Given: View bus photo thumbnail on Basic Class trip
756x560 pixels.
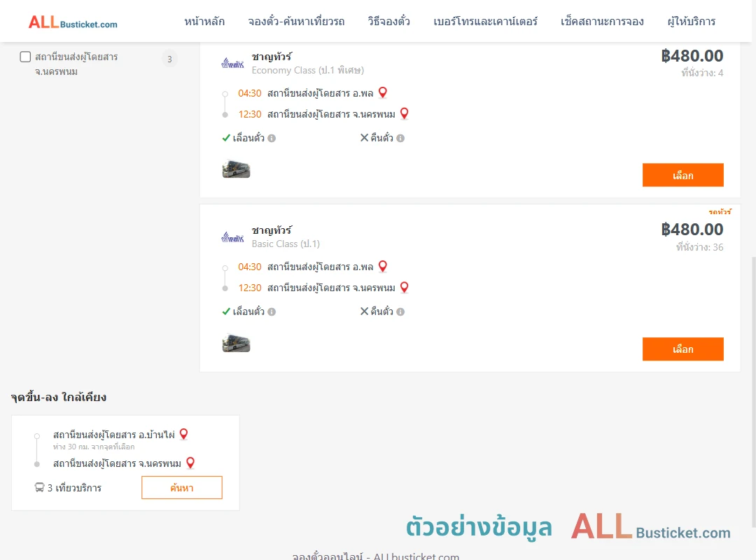Looking at the screenshot, I should 237,344.
